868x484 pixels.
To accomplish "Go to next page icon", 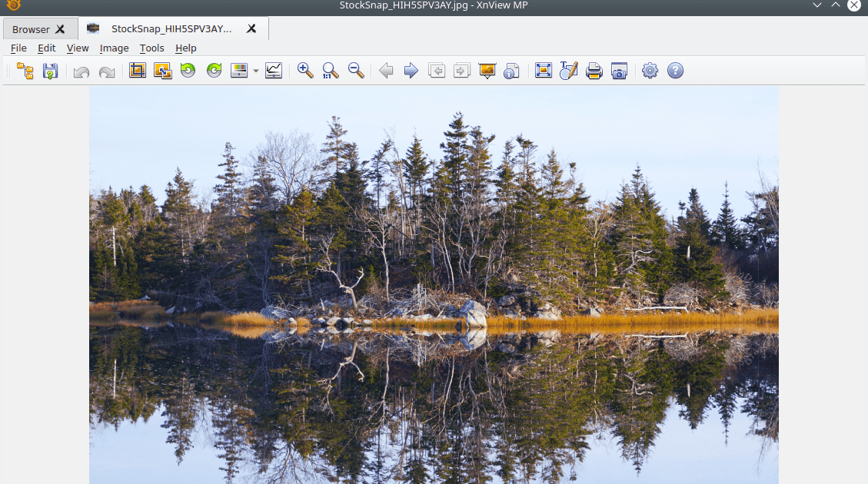I will click(462, 70).
